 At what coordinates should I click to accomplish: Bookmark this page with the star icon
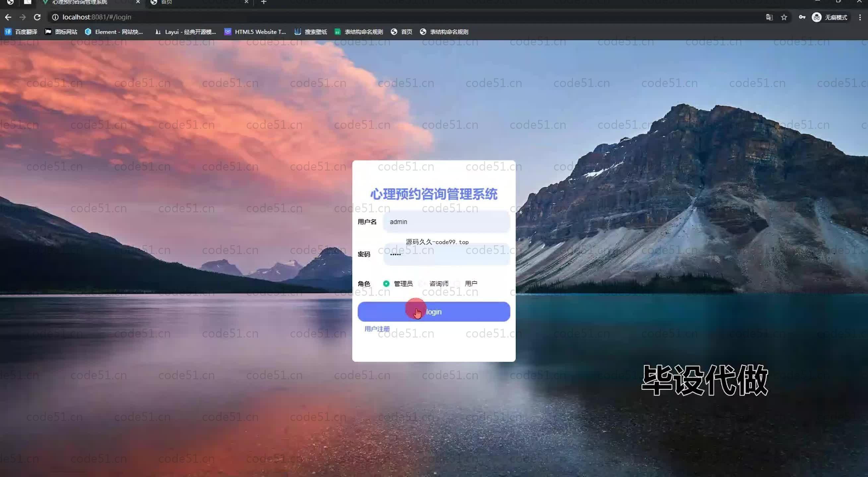pos(784,17)
